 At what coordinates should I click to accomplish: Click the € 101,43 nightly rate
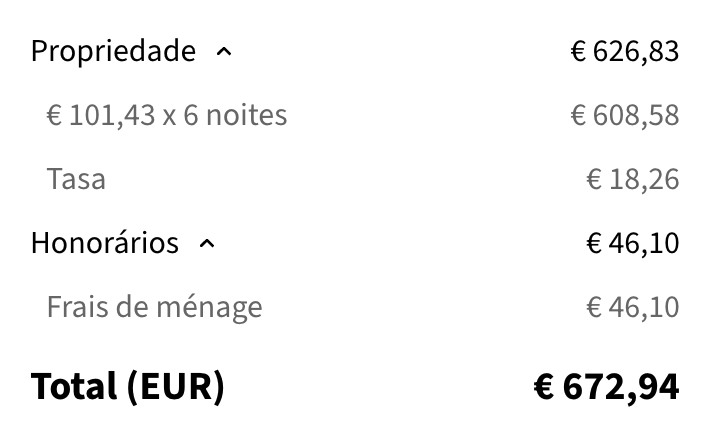(x=100, y=116)
